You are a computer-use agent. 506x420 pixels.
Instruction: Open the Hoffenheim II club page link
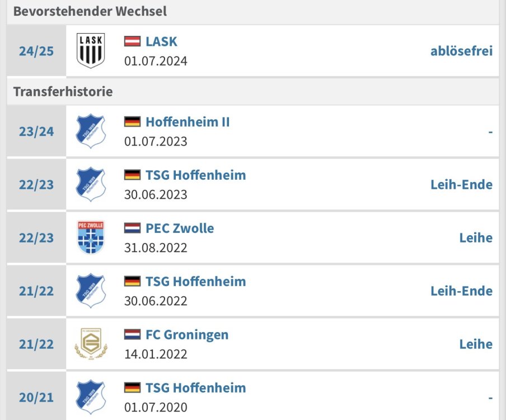188,122
